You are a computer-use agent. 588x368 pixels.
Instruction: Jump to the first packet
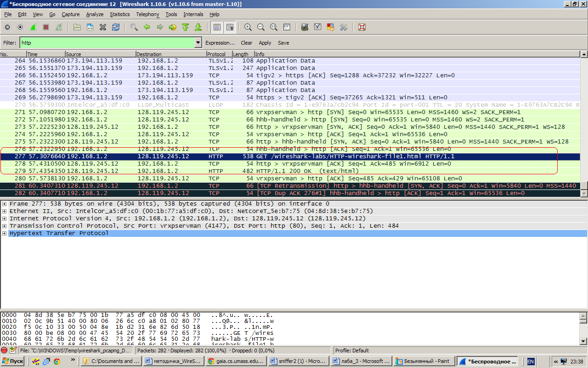(186, 27)
